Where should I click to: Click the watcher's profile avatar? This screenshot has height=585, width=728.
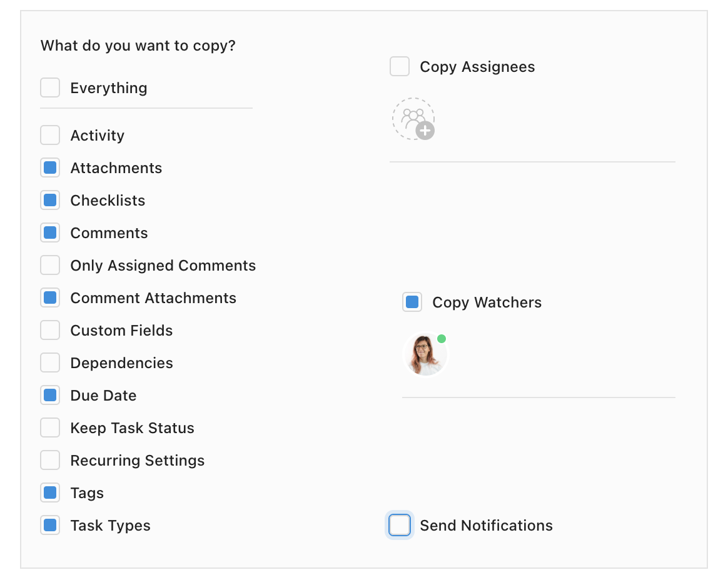coord(425,354)
